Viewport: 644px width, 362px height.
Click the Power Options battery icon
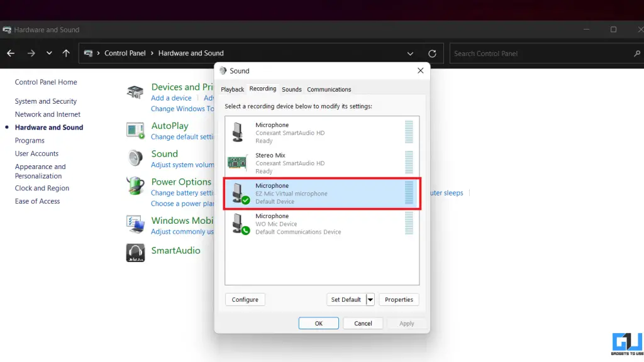(x=135, y=186)
